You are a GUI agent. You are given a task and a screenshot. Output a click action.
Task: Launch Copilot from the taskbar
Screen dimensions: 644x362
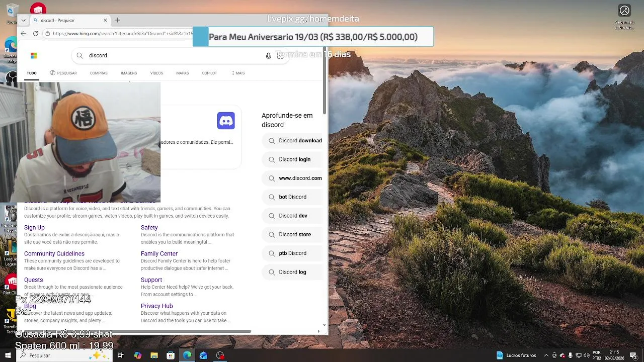[138, 355]
